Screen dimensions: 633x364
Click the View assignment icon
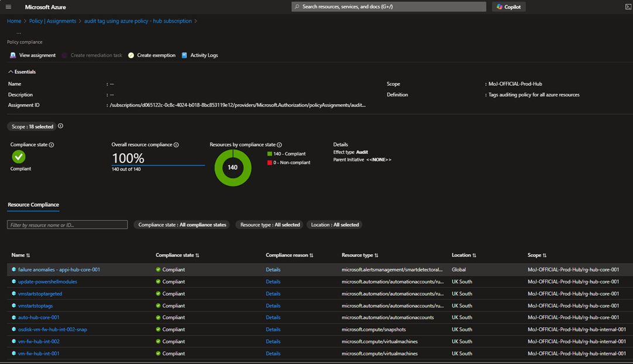point(13,56)
